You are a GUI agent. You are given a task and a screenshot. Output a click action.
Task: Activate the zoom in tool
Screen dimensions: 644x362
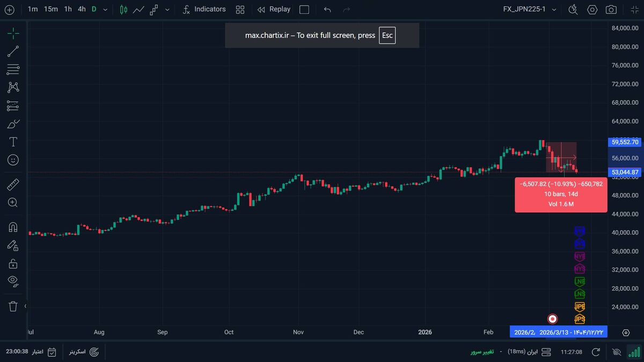(13, 203)
